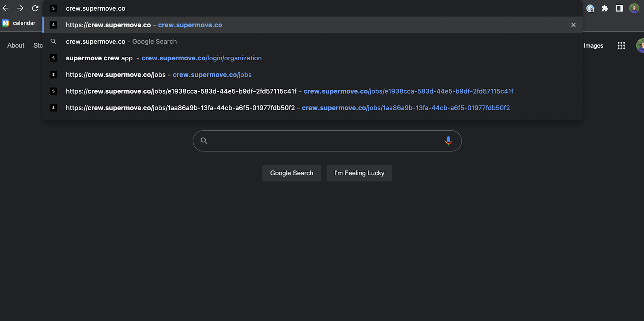Select the supermove crew app login suggestion
Viewport: 644px width, 321px height.
click(x=163, y=58)
